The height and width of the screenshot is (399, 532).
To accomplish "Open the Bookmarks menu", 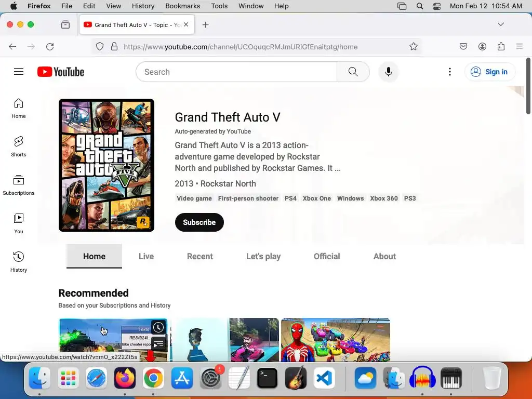I will click(182, 6).
